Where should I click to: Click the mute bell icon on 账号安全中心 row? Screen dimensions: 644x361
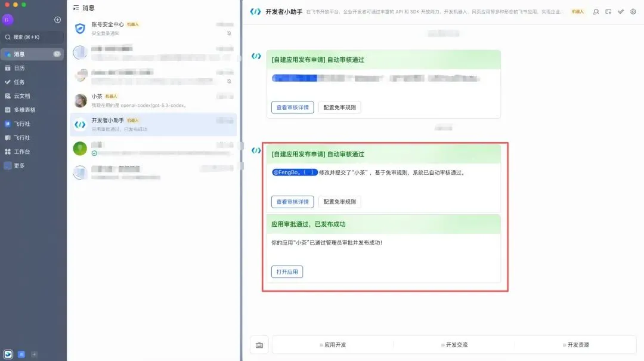pyautogui.click(x=229, y=33)
